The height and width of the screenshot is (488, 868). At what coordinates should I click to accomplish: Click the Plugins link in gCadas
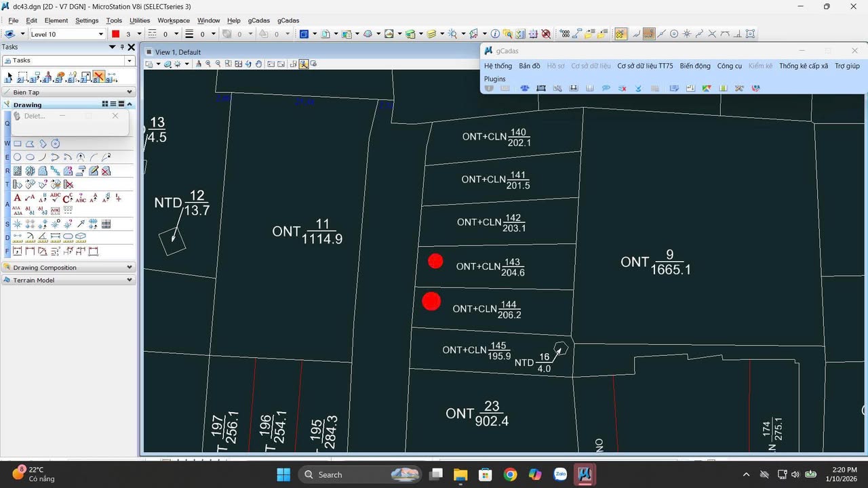[494, 79]
